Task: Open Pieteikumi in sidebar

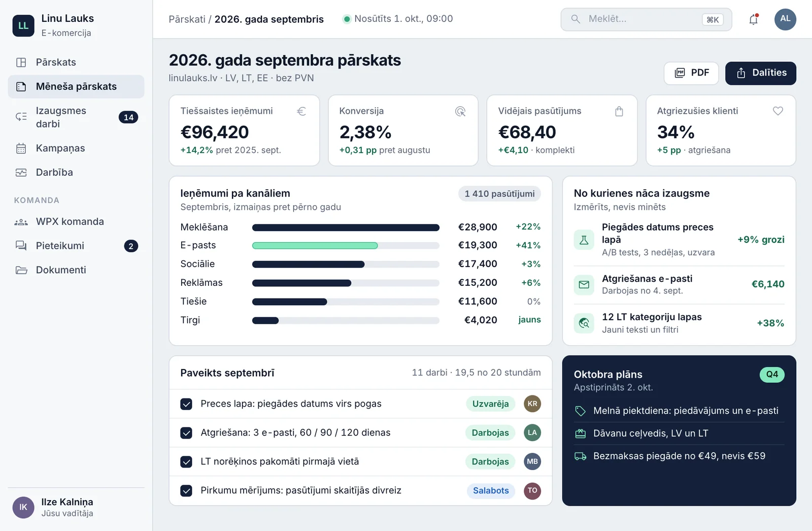Action: [76, 246]
